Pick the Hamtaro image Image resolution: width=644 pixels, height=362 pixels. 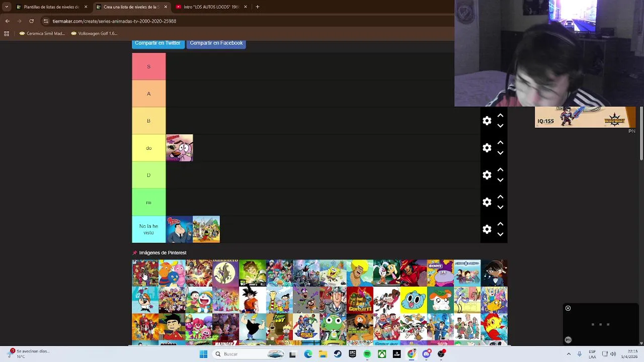[x=440, y=300]
